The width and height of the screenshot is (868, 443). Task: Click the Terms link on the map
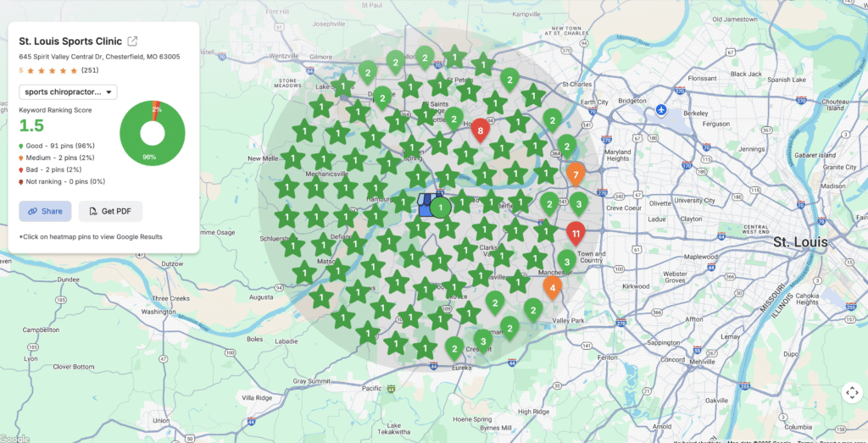coord(807,440)
